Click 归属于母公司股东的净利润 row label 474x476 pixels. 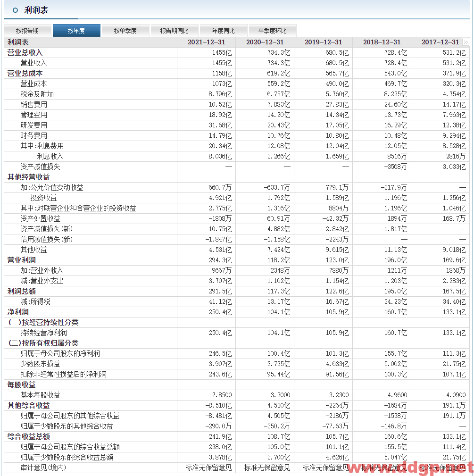pyautogui.click(x=60, y=354)
